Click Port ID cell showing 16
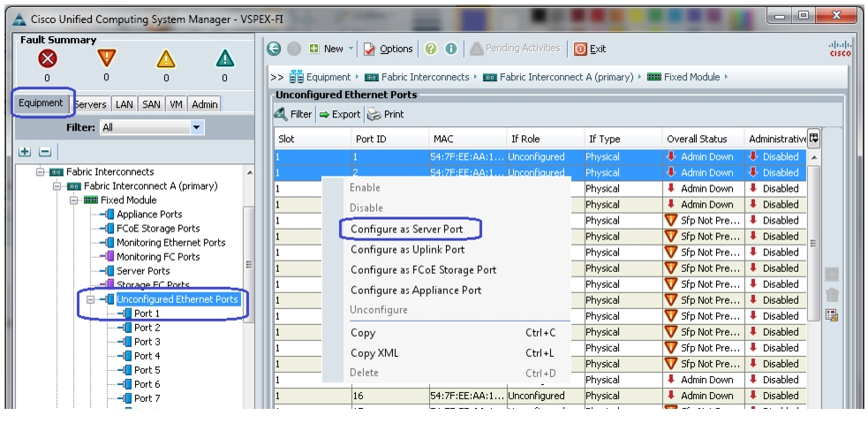 pyautogui.click(x=390, y=396)
